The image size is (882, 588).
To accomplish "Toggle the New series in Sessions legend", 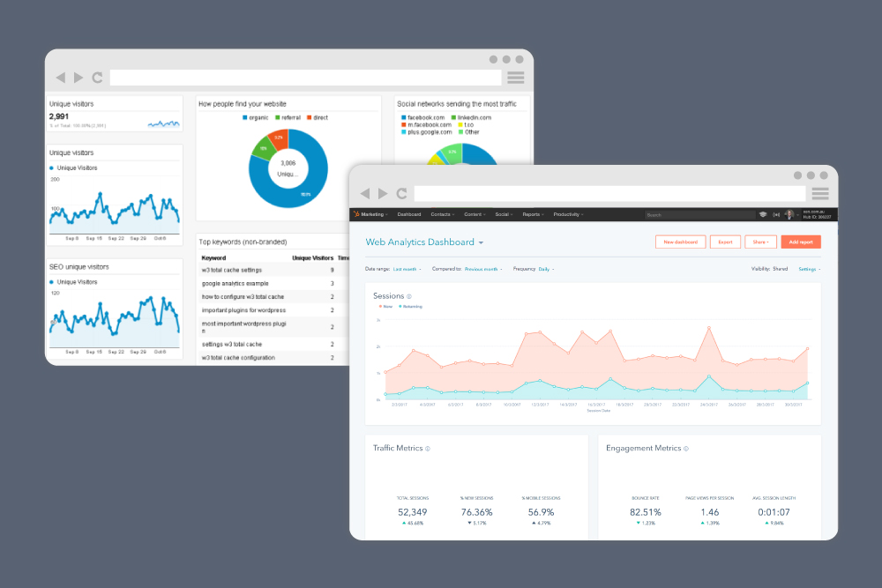I will coord(386,307).
